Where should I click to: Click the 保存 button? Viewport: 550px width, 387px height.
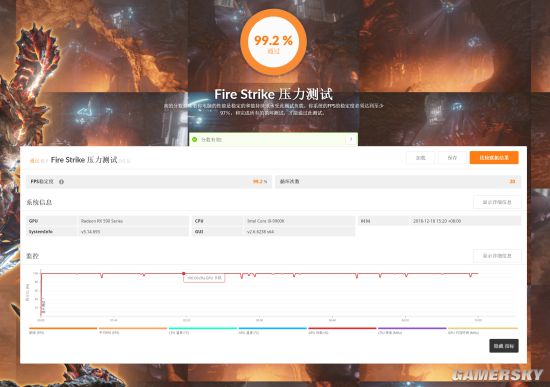(452, 158)
